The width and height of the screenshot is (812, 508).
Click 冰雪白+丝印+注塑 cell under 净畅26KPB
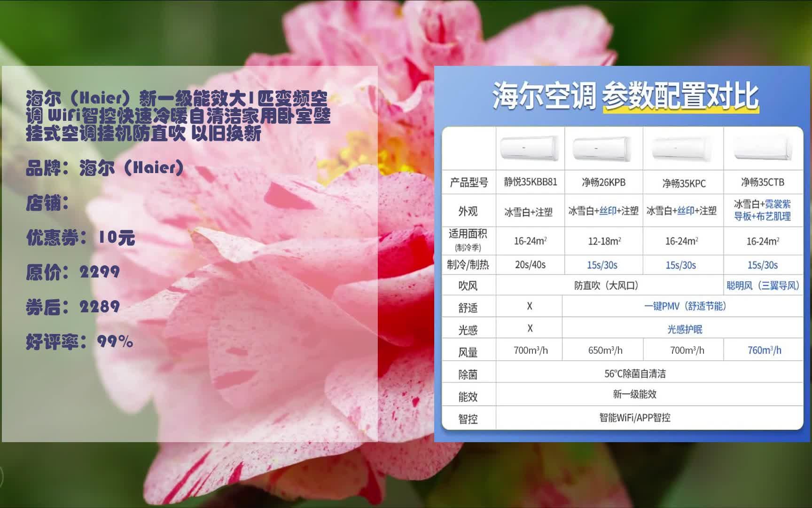pyautogui.click(x=603, y=211)
